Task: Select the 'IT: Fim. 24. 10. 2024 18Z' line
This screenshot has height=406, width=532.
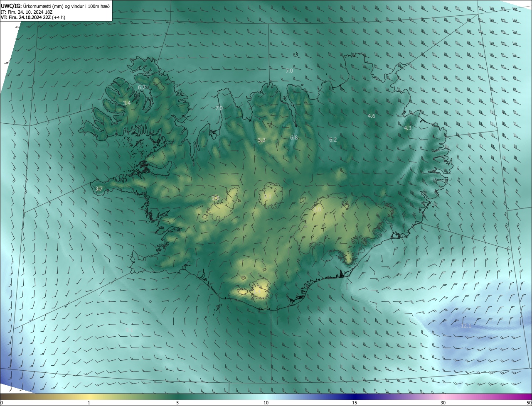Action: pyautogui.click(x=27, y=12)
